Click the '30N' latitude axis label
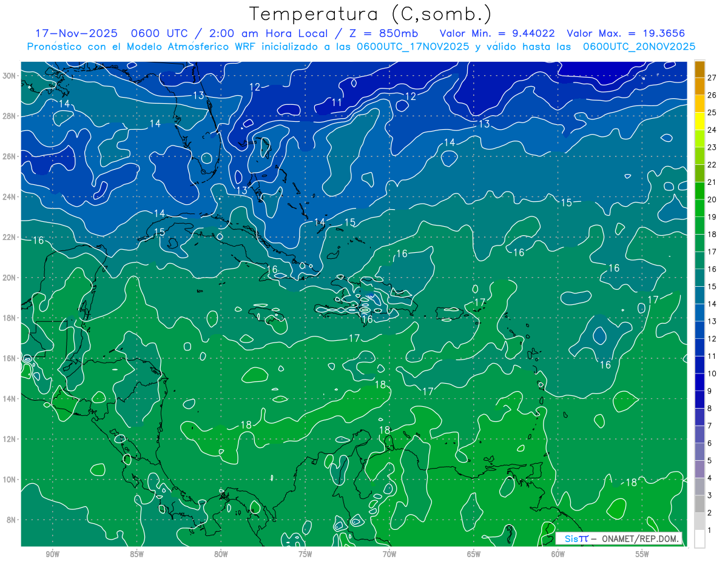The width and height of the screenshot is (728, 562). pyautogui.click(x=10, y=75)
